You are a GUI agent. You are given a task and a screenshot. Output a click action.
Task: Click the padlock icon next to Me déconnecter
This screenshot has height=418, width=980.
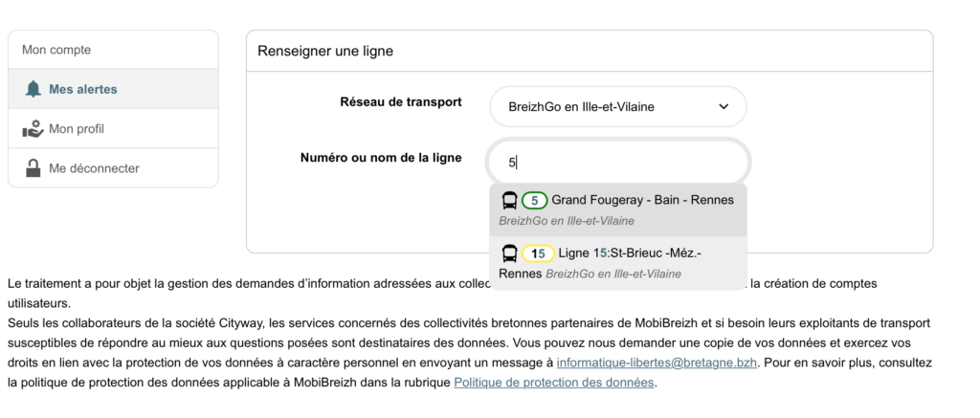point(33,168)
